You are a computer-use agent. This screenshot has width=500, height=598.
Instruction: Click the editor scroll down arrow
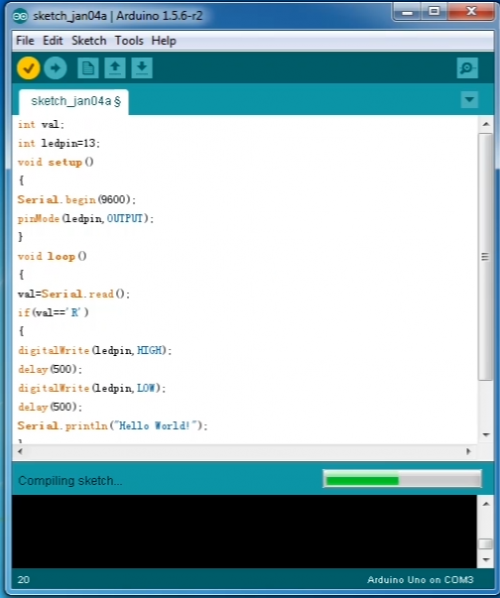tap(486, 434)
